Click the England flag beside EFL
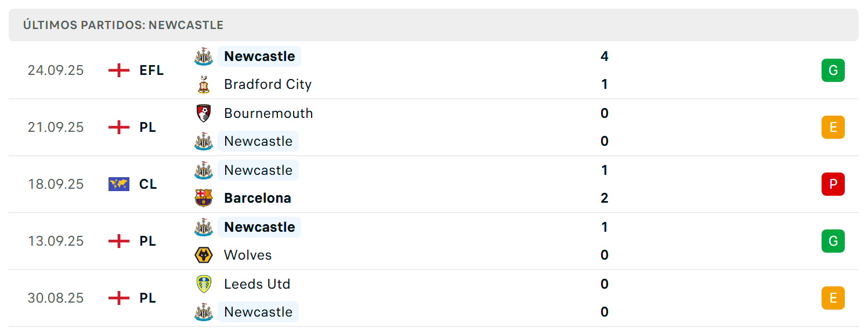 coord(119,70)
